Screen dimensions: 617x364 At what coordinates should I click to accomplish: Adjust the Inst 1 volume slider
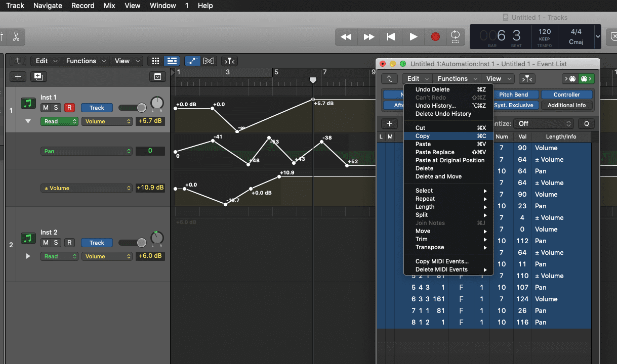(141, 108)
